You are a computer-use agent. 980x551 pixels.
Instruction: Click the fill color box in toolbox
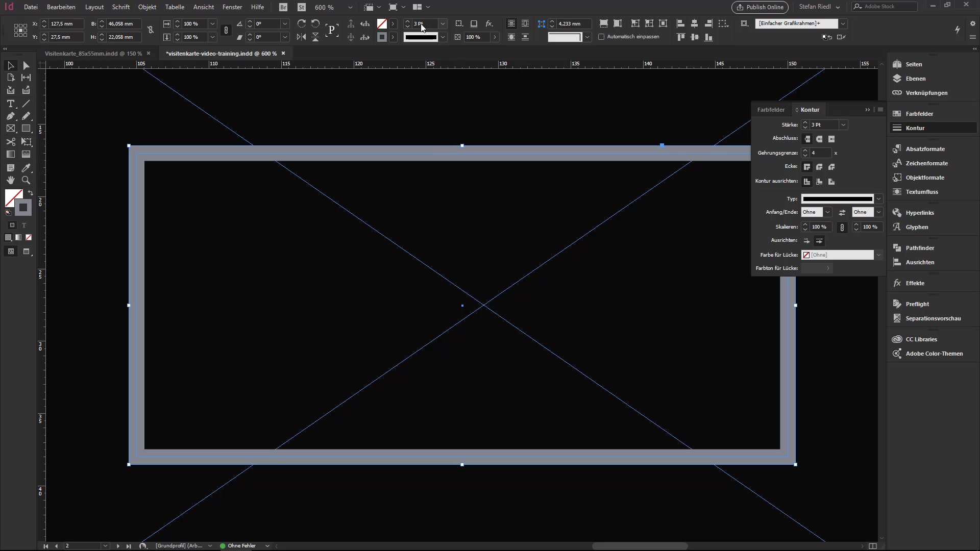coord(12,197)
